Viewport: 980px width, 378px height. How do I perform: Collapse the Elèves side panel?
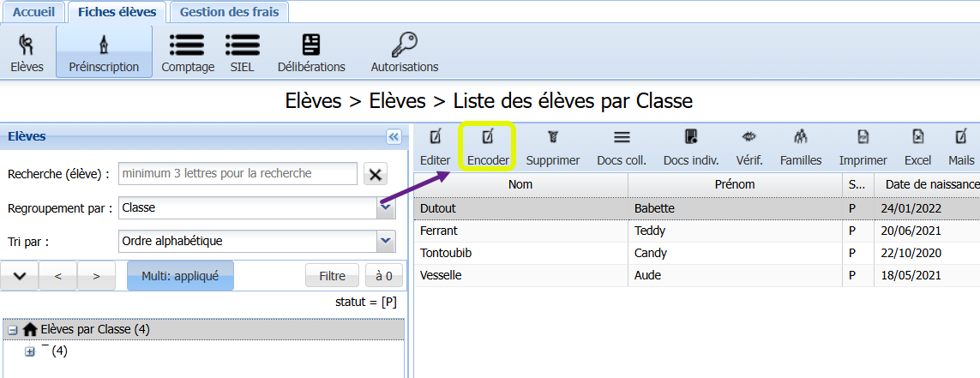[394, 137]
